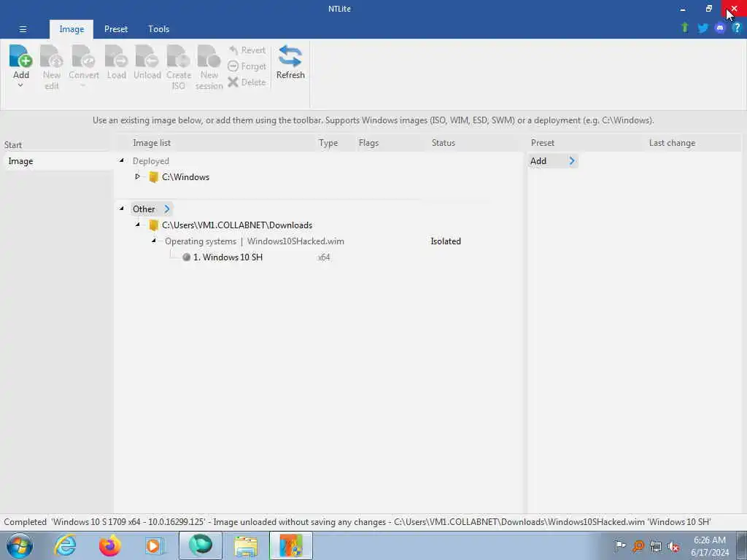
Task: Click the Type column header
Action: 328,143
